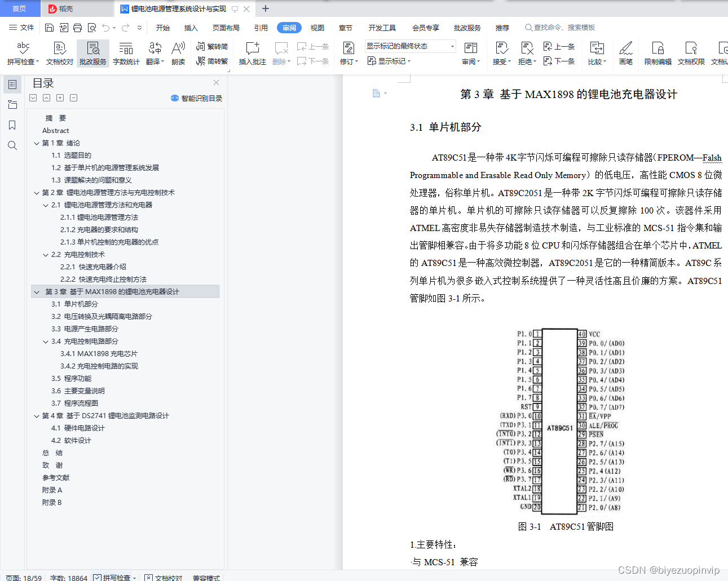Jump to 摘要 in outline
The width and height of the screenshot is (728, 581).
[56, 118]
